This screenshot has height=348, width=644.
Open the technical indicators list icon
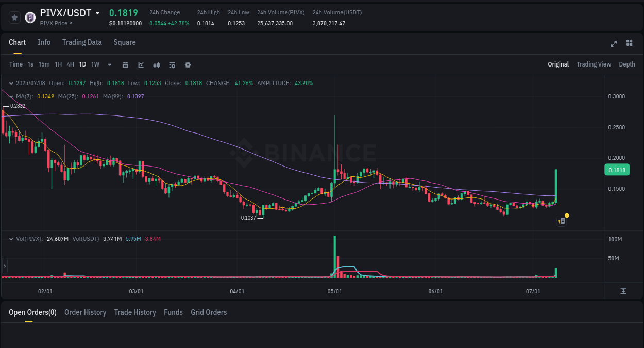pyautogui.click(x=172, y=64)
